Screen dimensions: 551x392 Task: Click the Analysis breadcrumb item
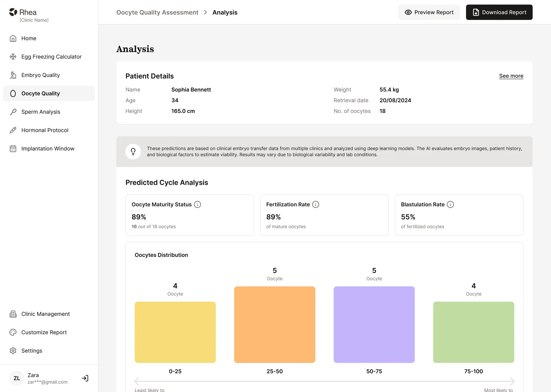pos(225,12)
